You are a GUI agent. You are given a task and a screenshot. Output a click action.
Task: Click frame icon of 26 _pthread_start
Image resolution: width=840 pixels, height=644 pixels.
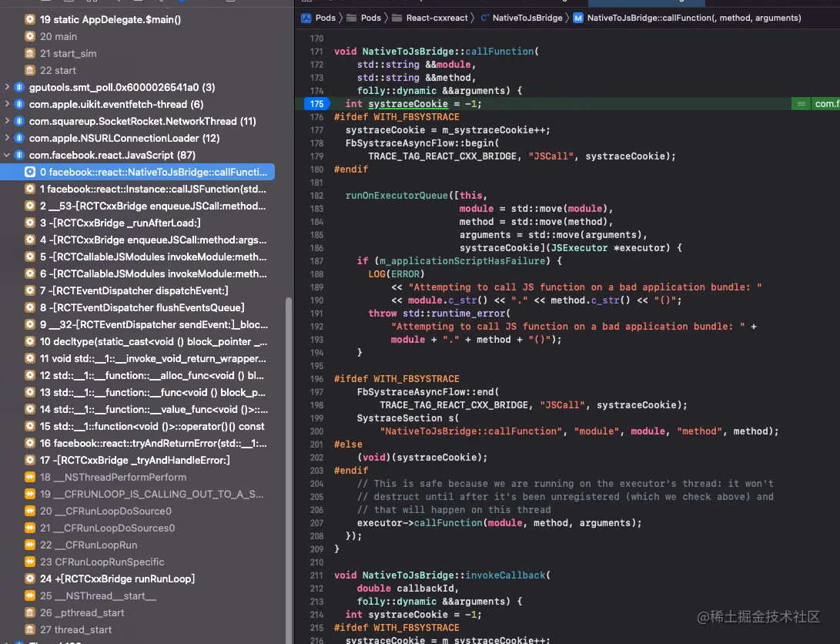[x=30, y=613]
